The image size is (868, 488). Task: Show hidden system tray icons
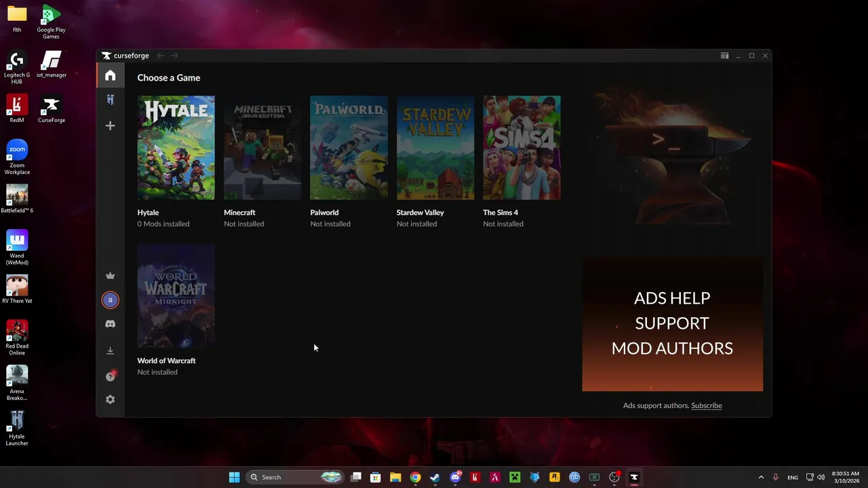click(x=761, y=477)
